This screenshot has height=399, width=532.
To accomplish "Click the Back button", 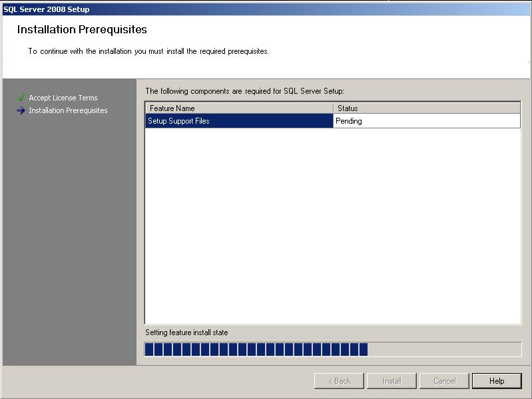I will tap(339, 381).
